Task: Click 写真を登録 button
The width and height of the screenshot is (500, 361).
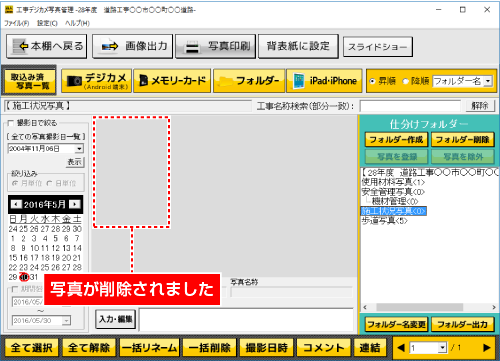Action: coord(396,156)
